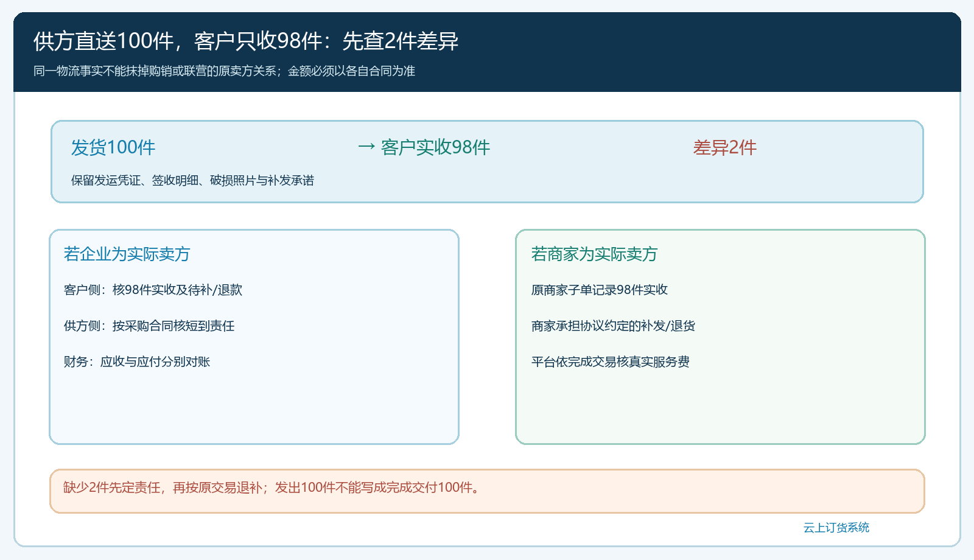Click the line '供方侧：按采购合同核短到责任'
974x560 pixels.
click(149, 326)
